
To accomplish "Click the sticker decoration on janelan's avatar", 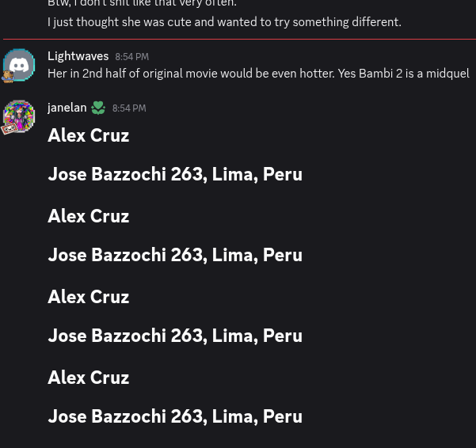I will click(10, 127).
